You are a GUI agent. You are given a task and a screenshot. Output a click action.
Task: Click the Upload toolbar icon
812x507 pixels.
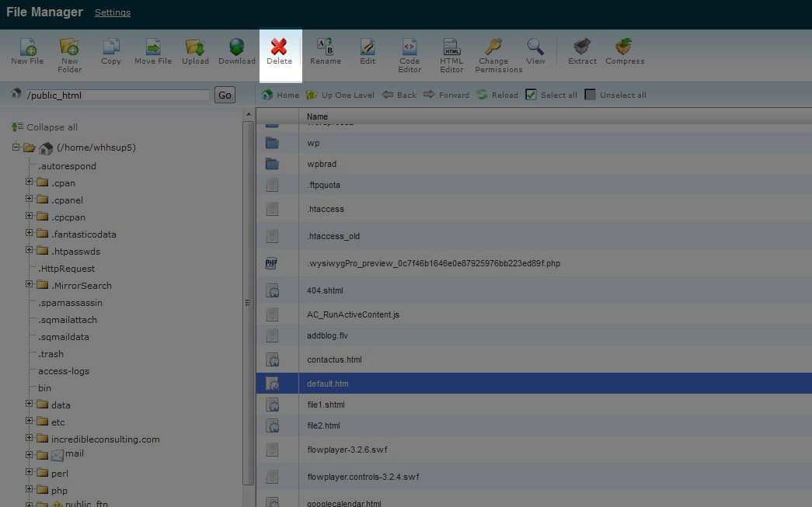[x=195, y=47]
